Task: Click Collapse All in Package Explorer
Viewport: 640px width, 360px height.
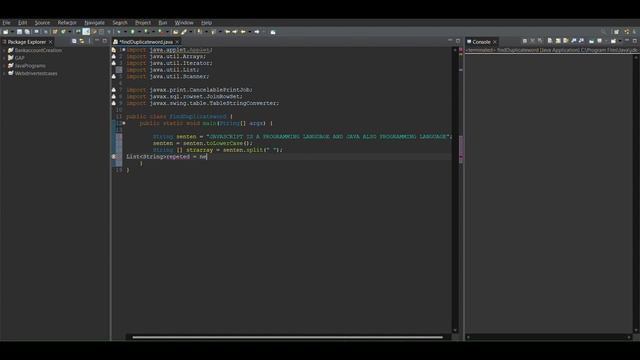Action: [x=74, y=41]
